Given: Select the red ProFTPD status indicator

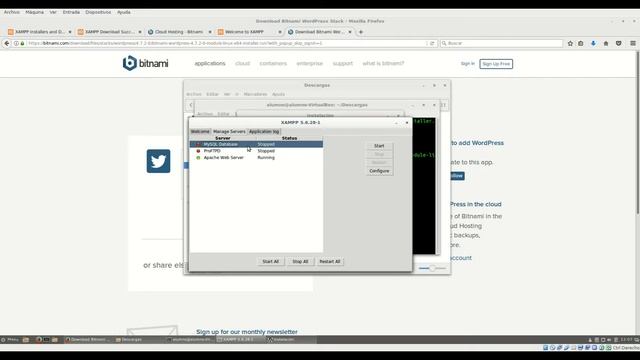Looking at the screenshot, I should click(x=198, y=151).
